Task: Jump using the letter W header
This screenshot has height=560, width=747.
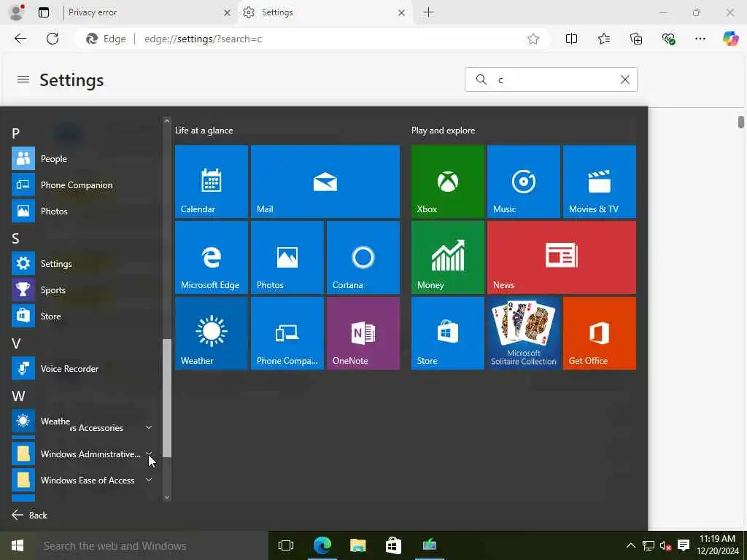Action: pos(18,396)
